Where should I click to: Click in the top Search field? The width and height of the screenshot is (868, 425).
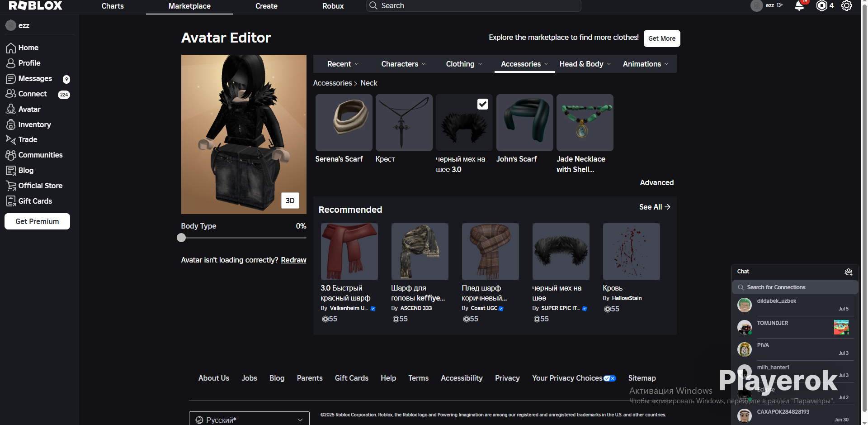coord(473,5)
